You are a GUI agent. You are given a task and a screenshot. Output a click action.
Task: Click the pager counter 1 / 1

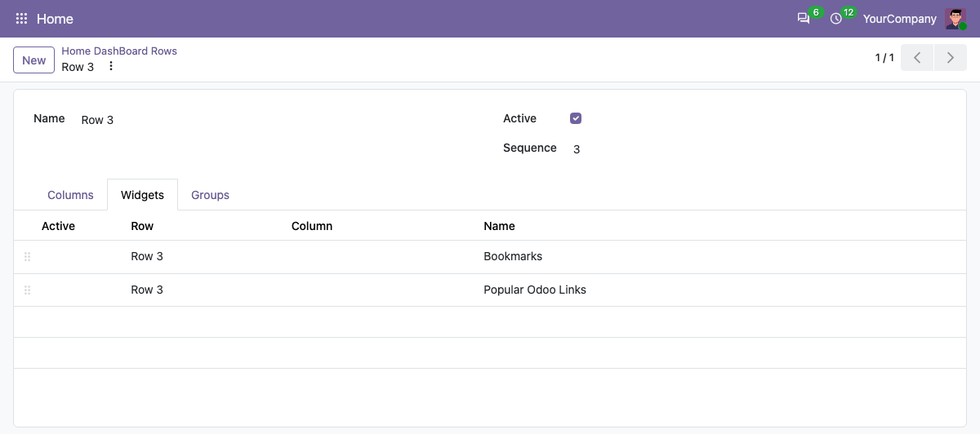884,58
